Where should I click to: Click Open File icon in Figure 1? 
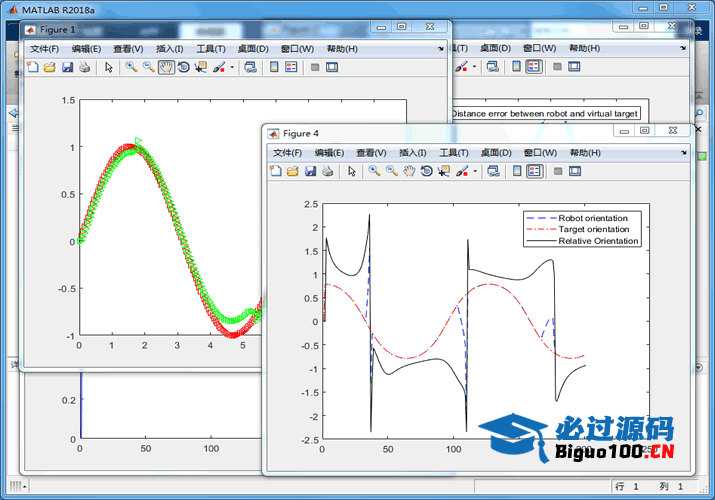49,67
